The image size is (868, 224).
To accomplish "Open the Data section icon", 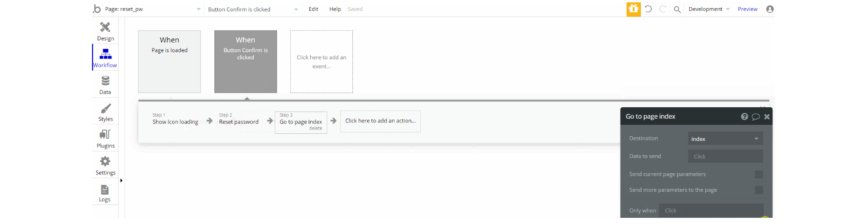I will point(105,81).
